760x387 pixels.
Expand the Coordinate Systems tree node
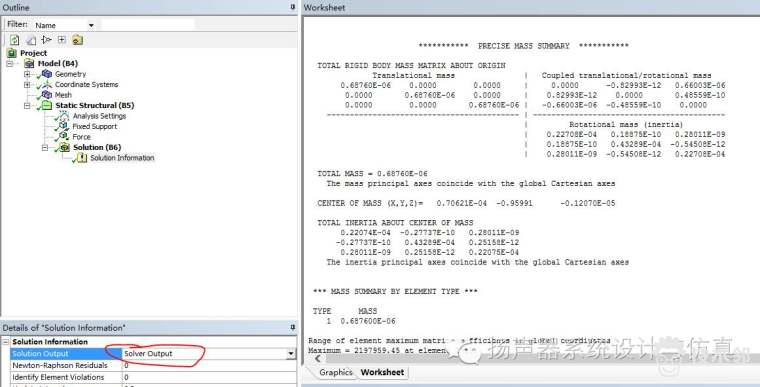27,84
